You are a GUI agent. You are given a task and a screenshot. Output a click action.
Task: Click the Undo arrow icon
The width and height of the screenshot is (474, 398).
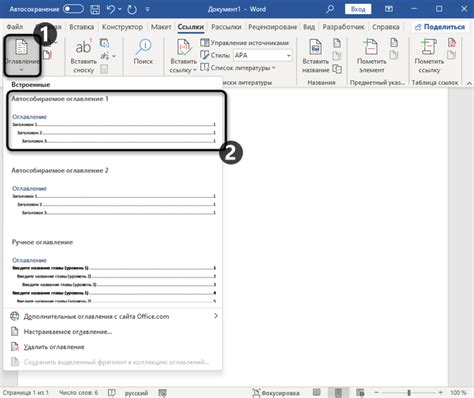[x=111, y=9]
